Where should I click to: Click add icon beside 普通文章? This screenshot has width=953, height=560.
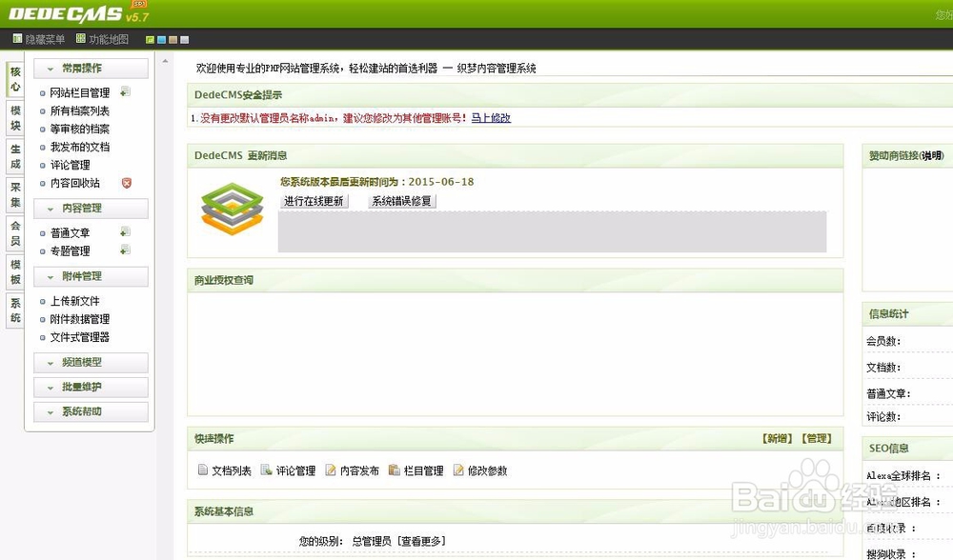pos(125,232)
